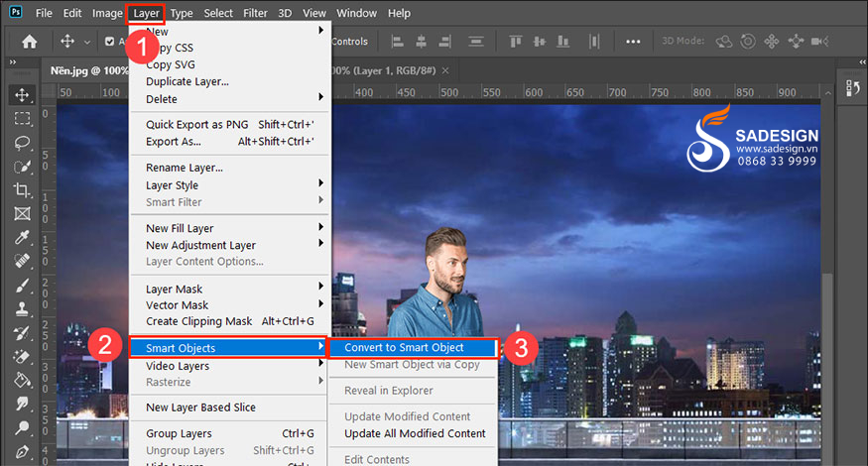This screenshot has width=868, height=466.
Task: Select the Brush tool
Action: coord(22,285)
